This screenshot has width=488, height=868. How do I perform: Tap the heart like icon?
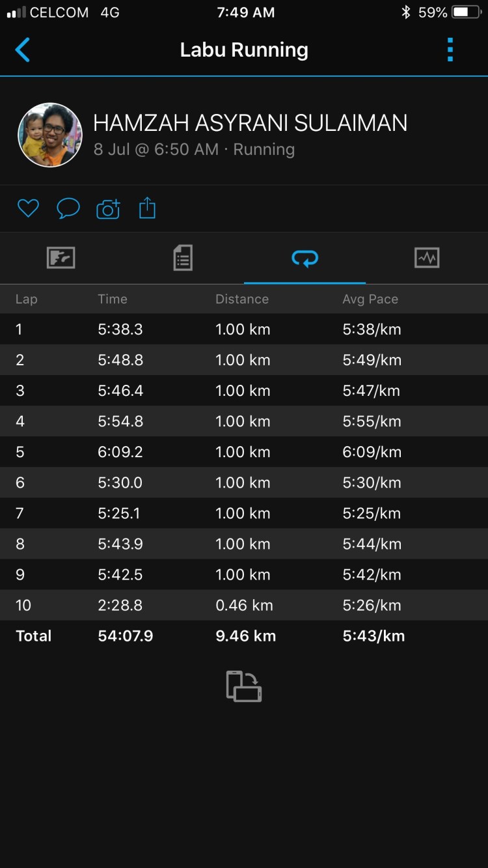[x=28, y=208]
